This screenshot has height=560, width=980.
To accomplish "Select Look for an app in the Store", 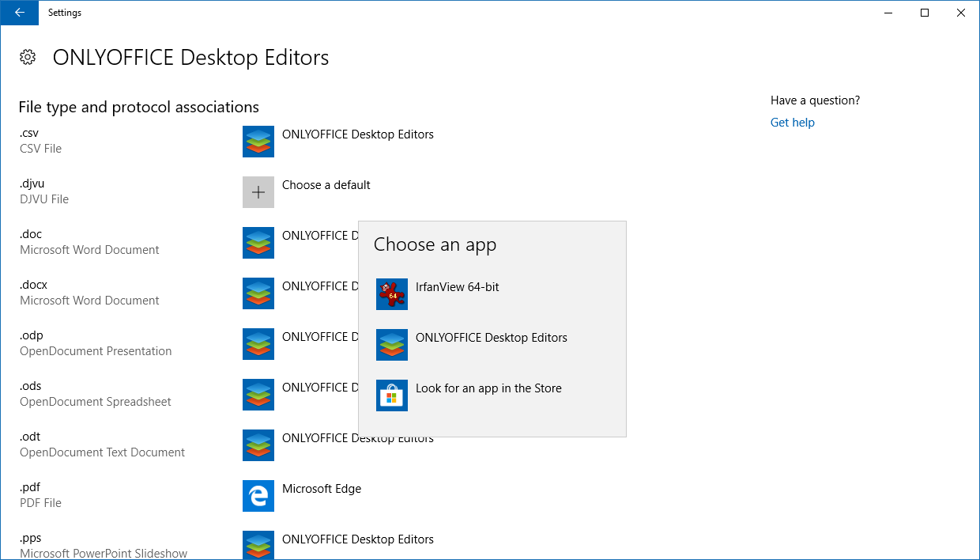I will coord(488,388).
